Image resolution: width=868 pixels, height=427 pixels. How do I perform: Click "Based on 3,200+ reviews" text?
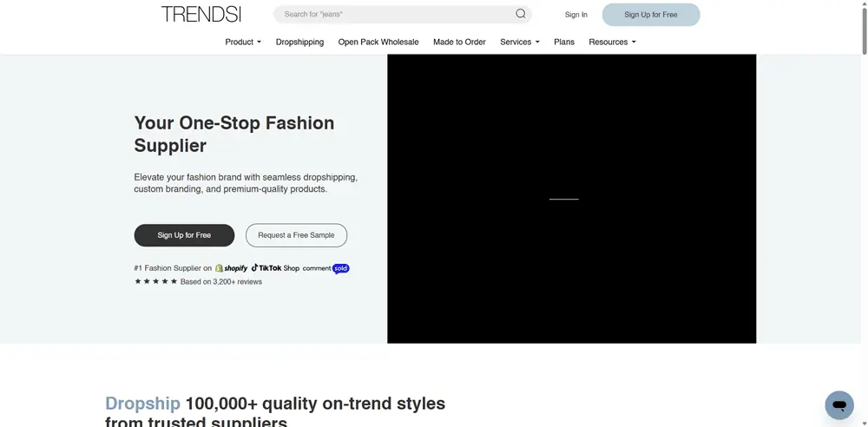[220, 282]
